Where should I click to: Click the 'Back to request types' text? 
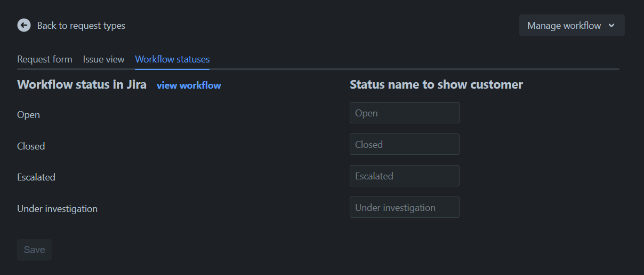tap(81, 26)
